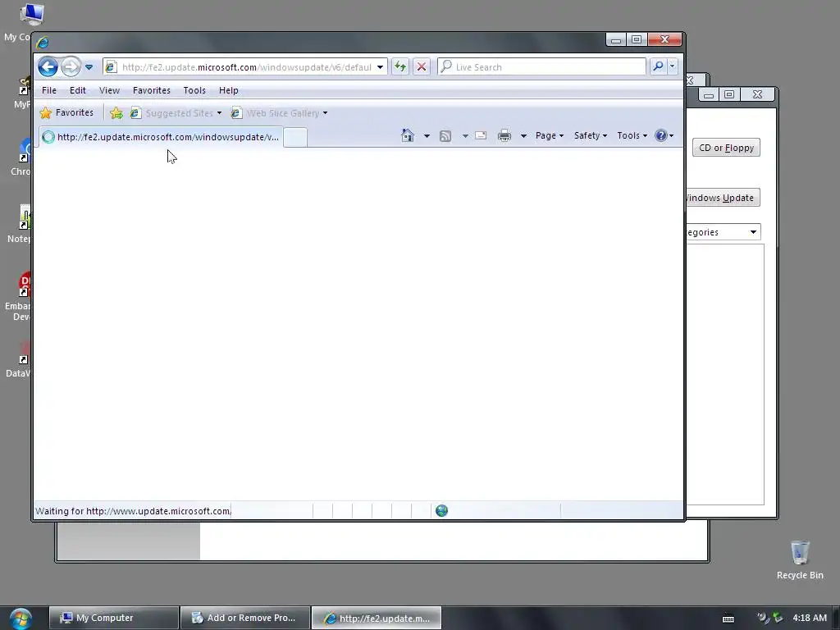Open the File menu
The image size is (840, 630).
click(48, 90)
